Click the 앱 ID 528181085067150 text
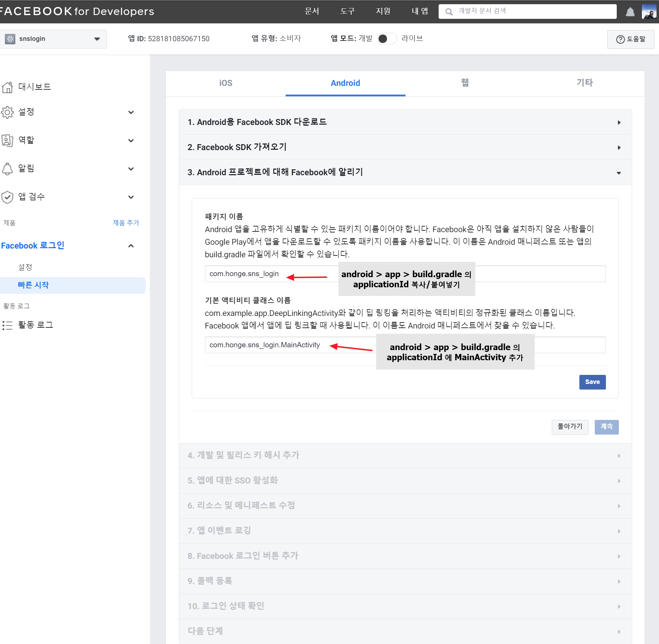The image size is (659, 644). point(169,39)
